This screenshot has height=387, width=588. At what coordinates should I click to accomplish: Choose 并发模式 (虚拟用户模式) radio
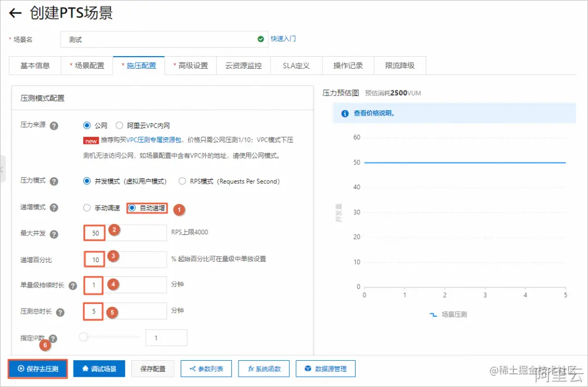pos(87,181)
